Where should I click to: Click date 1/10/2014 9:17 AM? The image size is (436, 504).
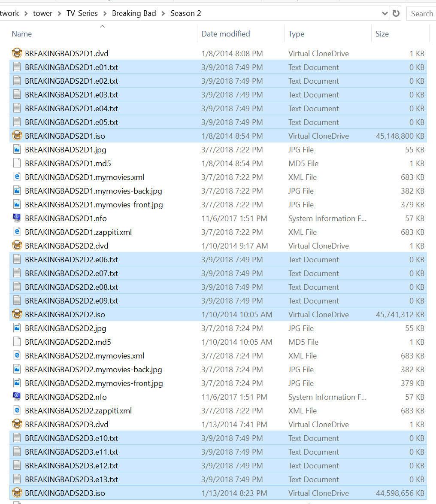click(x=235, y=246)
